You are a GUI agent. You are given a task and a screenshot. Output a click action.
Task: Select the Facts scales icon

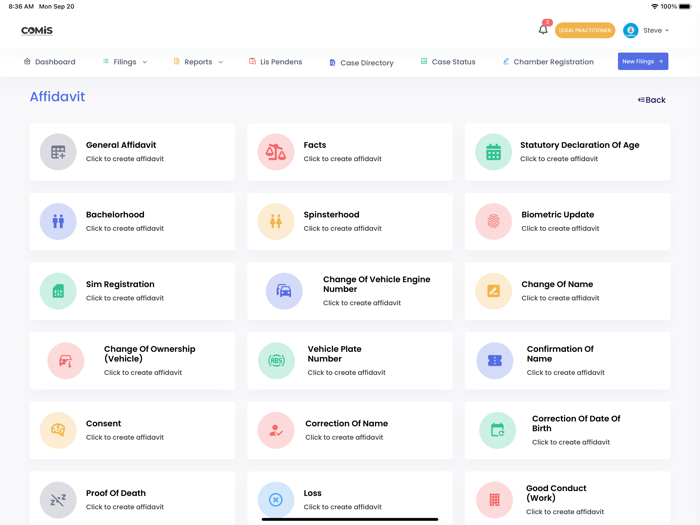[276, 152]
